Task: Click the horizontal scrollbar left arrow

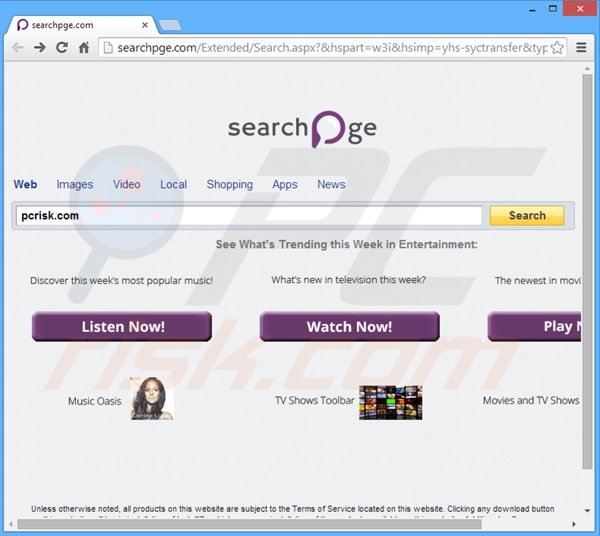Action: coord(11,524)
